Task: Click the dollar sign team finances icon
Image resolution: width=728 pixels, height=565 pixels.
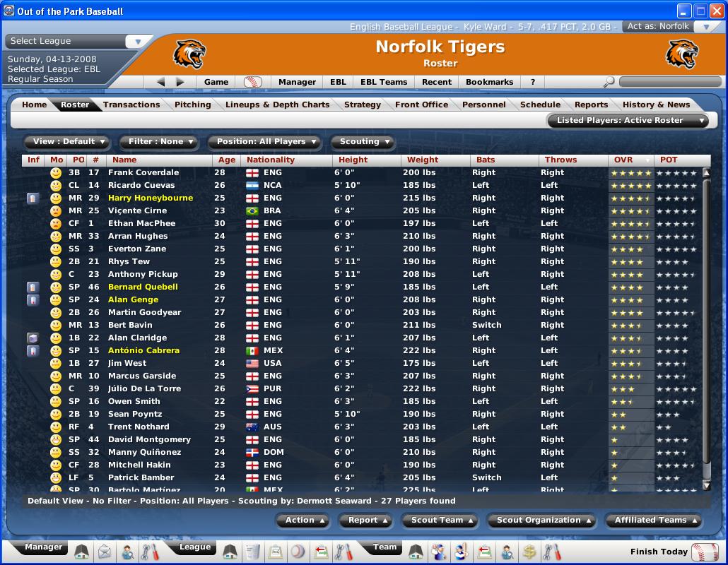Action: click(529, 552)
